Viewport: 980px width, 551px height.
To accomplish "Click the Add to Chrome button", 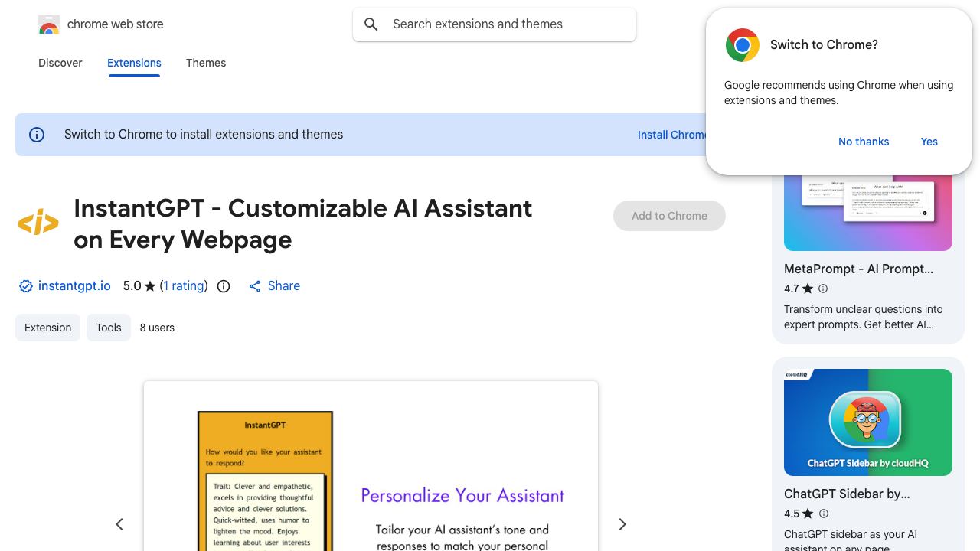I will 669,216.
